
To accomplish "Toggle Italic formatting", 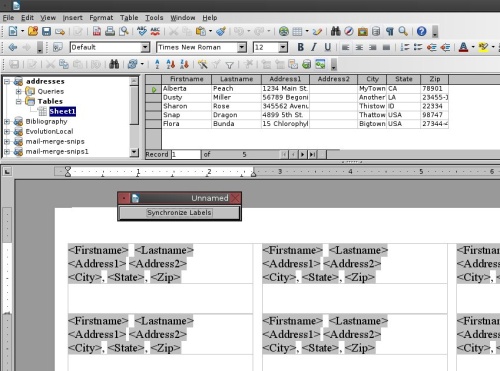I will pyautogui.click(x=314, y=47).
